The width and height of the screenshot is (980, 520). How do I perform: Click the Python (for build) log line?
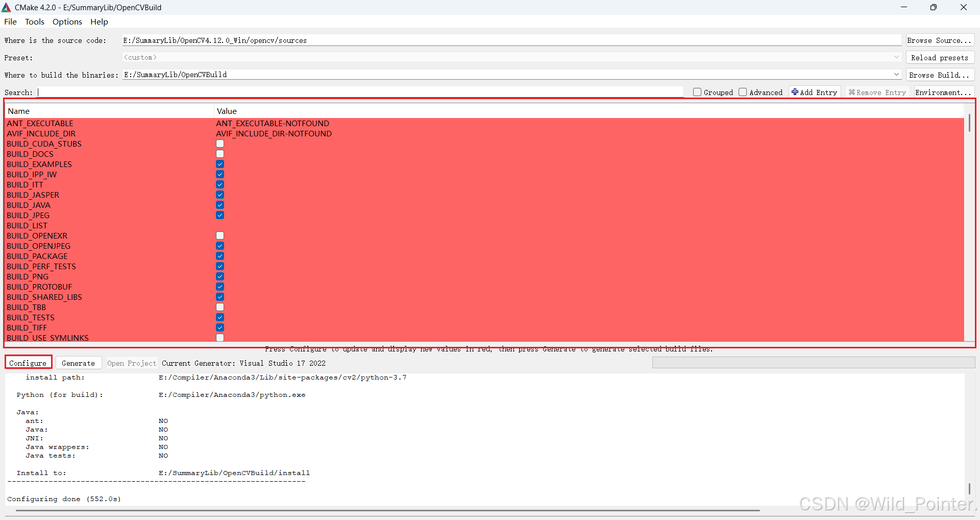[161, 395]
